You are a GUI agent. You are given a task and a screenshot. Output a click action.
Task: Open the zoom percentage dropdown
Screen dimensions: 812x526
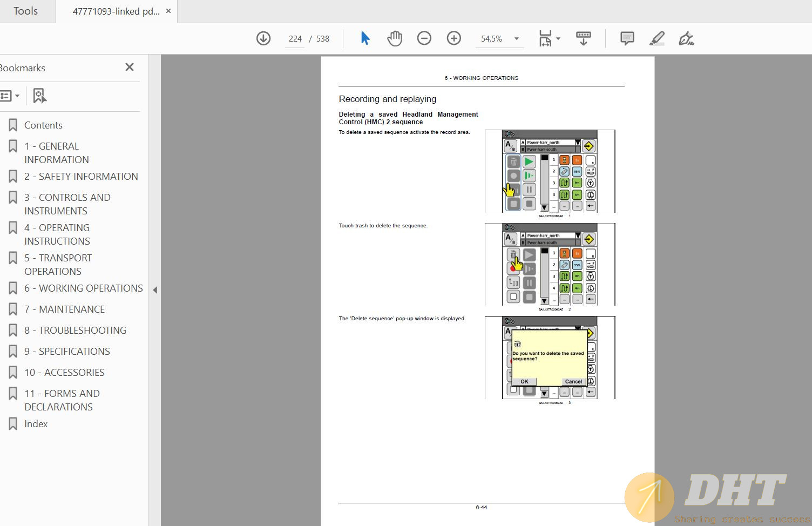point(516,38)
